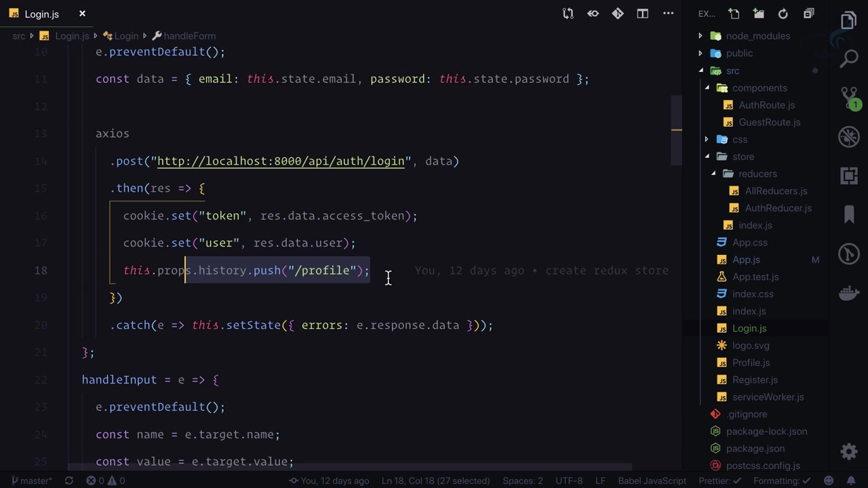Image resolution: width=868 pixels, height=488 pixels.
Task: Click the editor vertical scrollbar thumb
Action: tap(676, 130)
